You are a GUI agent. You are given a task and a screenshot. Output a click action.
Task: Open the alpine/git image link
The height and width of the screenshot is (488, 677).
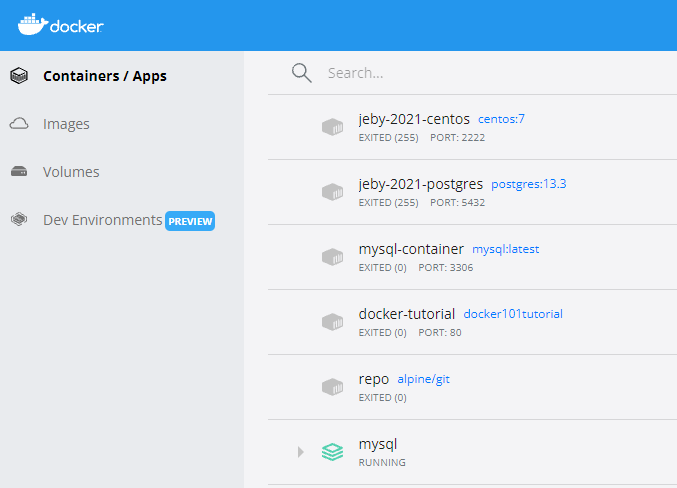pos(424,379)
